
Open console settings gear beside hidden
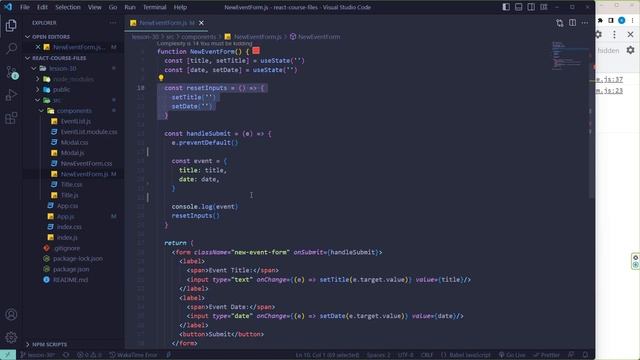[x=630, y=50]
